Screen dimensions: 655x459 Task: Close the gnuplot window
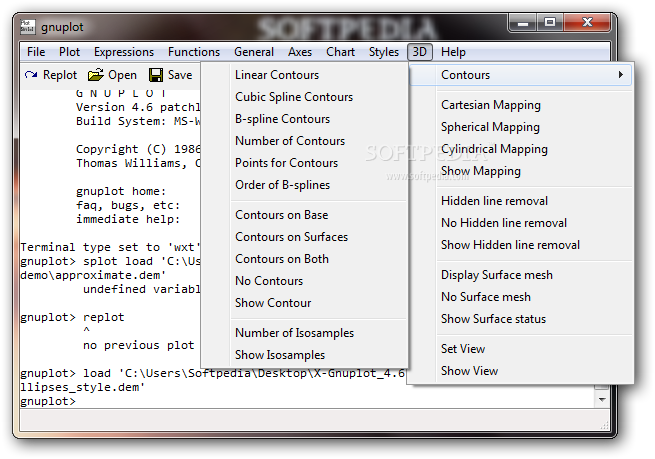pos(587,23)
